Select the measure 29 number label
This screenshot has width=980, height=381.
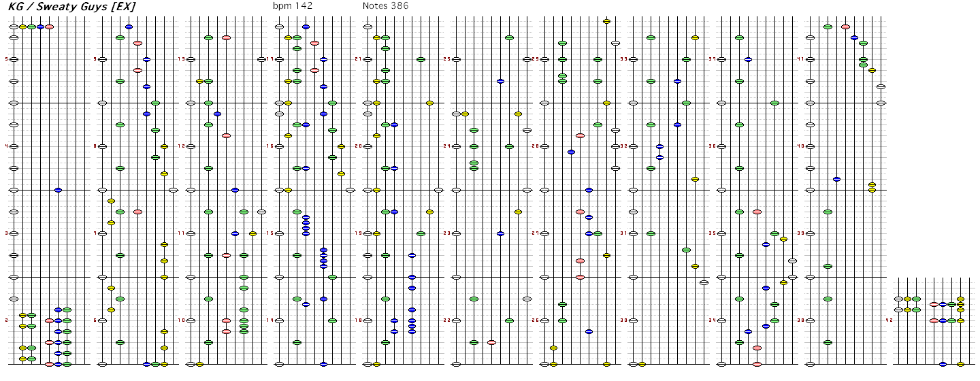(535, 59)
